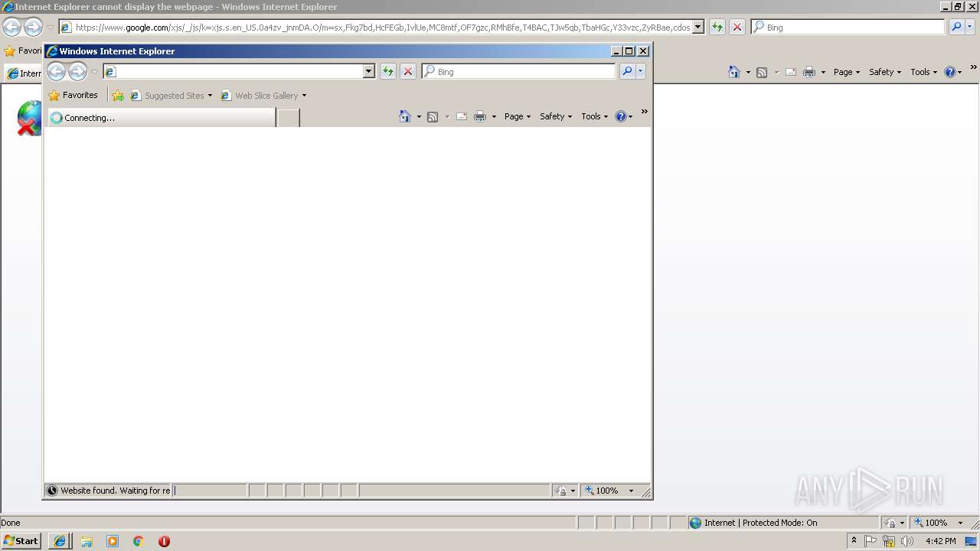Click 'Website found. Waiting for re' status text
Image resolution: width=980 pixels, height=551 pixels.
point(115,491)
